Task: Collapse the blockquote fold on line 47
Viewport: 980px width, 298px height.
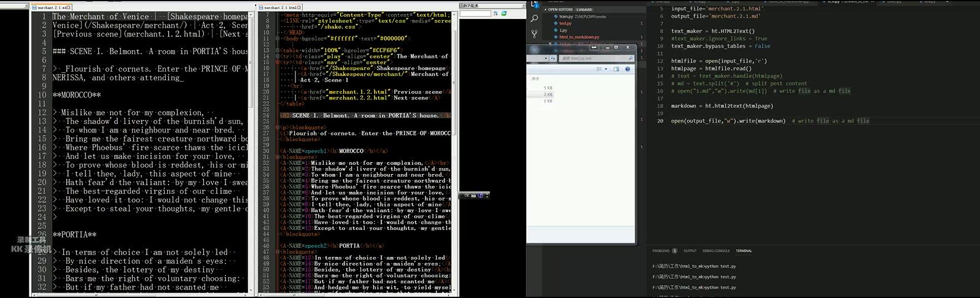Action: click(278, 251)
